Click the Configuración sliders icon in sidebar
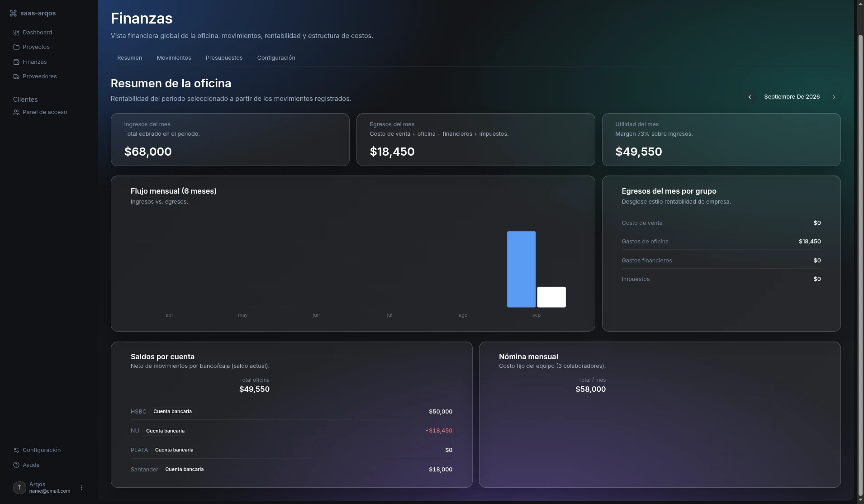The height and width of the screenshot is (504, 864). [16, 450]
